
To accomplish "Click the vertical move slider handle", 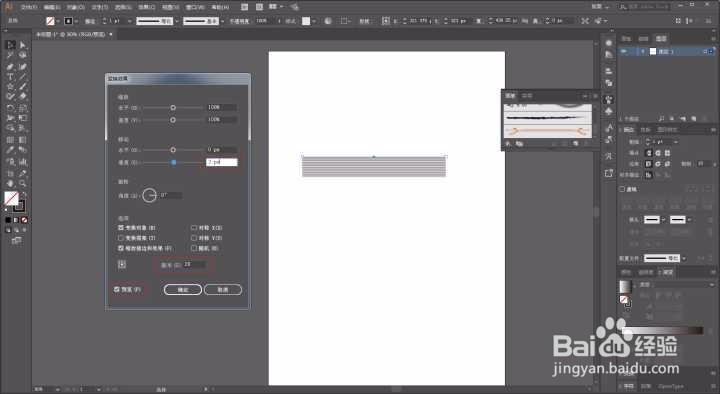I will click(x=173, y=163).
